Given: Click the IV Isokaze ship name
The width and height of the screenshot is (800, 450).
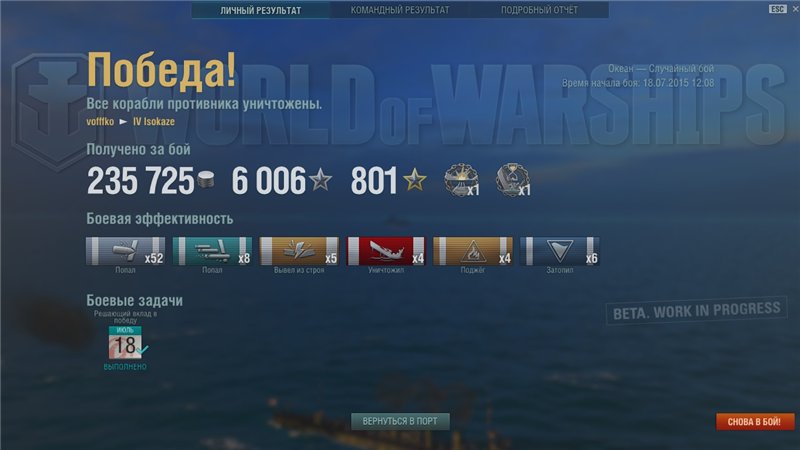Looking at the screenshot, I should [154, 121].
